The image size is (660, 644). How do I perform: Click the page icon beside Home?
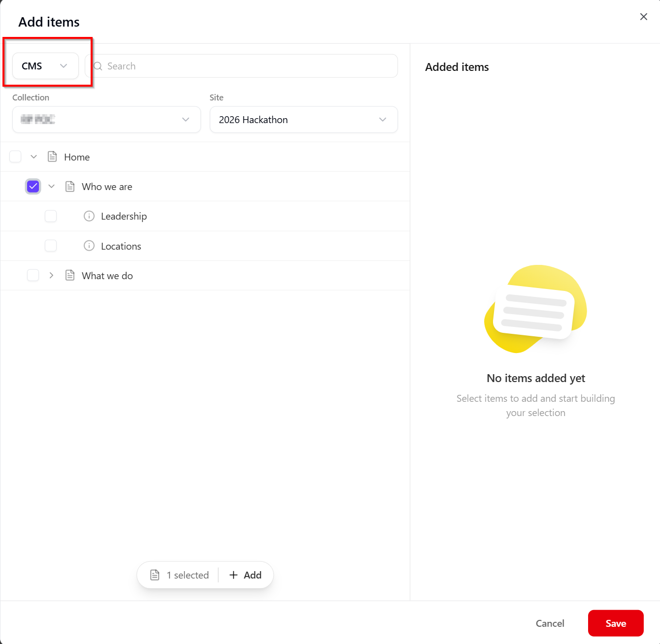coord(52,157)
